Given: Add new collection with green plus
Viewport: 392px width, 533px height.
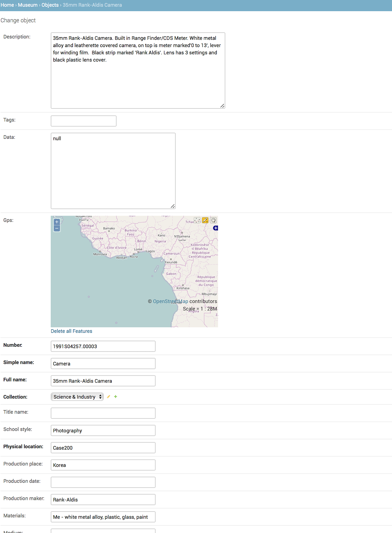Looking at the screenshot, I should [x=115, y=397].
